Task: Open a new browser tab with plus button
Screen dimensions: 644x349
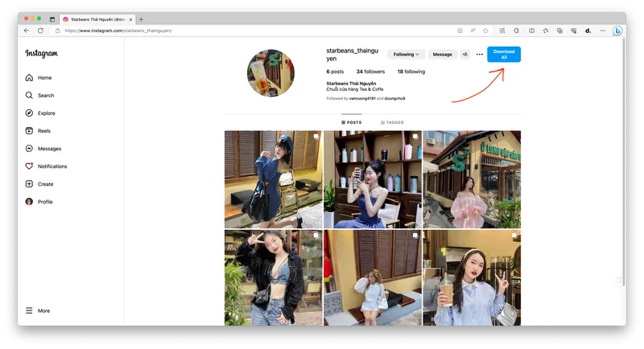Action: 142,19
